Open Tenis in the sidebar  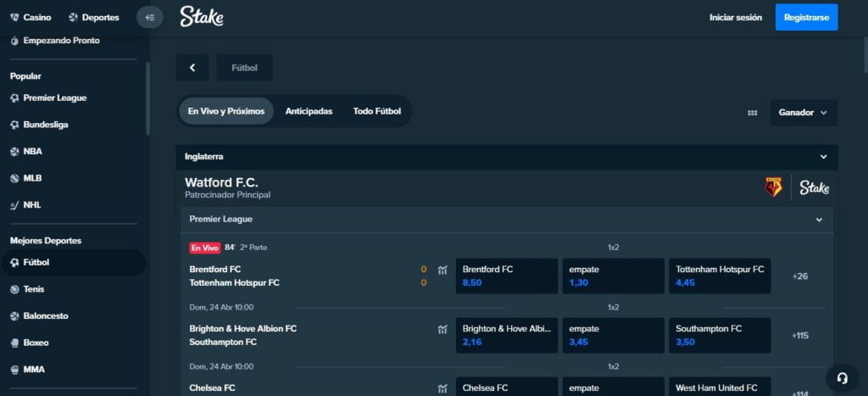pyautogui.click(x=36, y=289)
